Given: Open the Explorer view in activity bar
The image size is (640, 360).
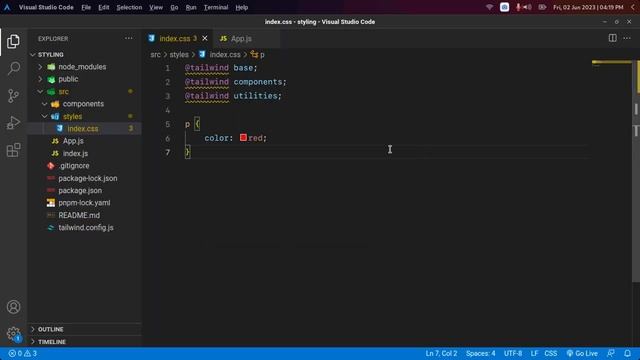Looking at the screenshot, I should point(13,42).
